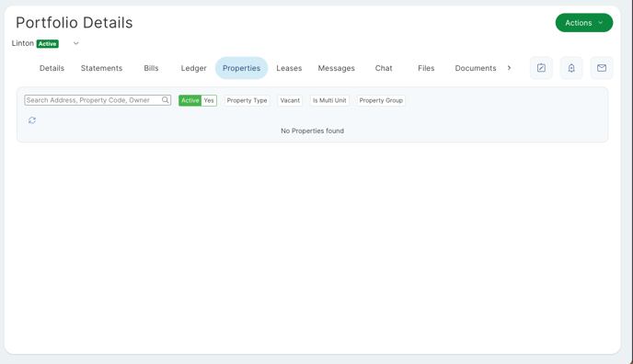Viewport: 633px width, 364px height.
Task: Open the Vacant filter
Action: coord(290,100)
